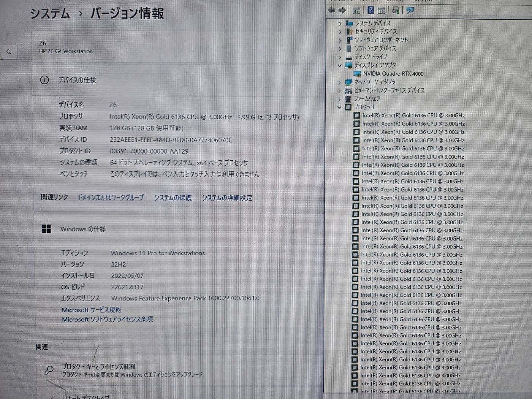Click the デバイス ID value 232AEEE1-FFEF-484D…

(x=171, y=140)
